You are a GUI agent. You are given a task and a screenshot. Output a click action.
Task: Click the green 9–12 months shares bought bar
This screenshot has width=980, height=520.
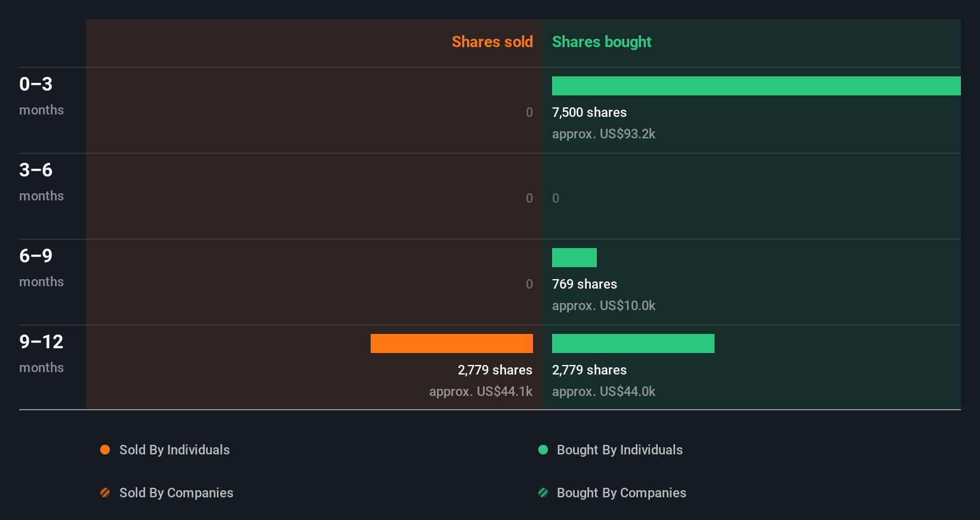click(x=633, y=343)
